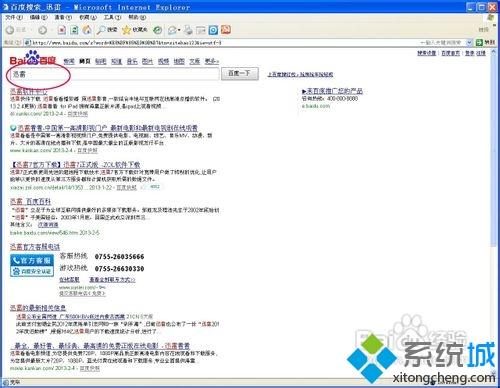Open the 收藏(A) menu
This screenshot has height=388, width=500.
pyautogui.click(x=88, y=17)
